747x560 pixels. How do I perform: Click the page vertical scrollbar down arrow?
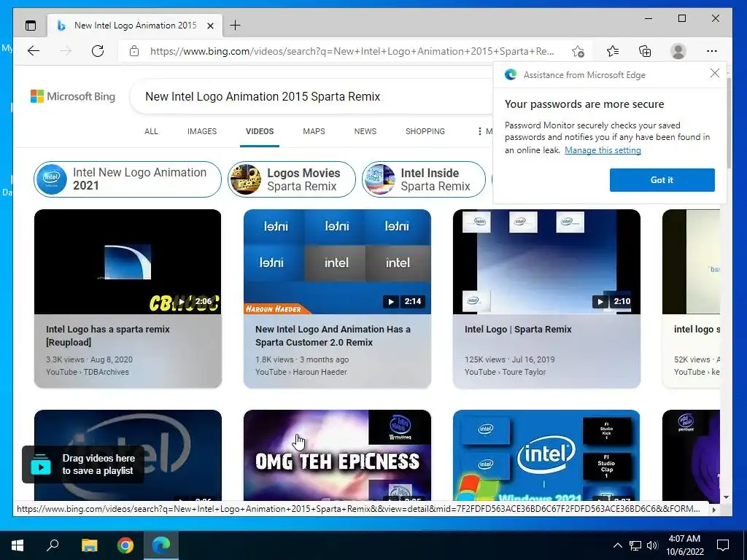[726, 497]
